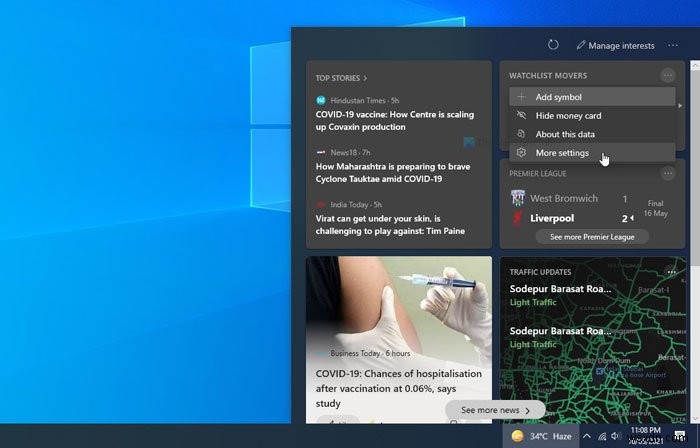Screen dimensions: 700x448
Task: Click the vaccination injection photo
Action: tap(399, 301)
